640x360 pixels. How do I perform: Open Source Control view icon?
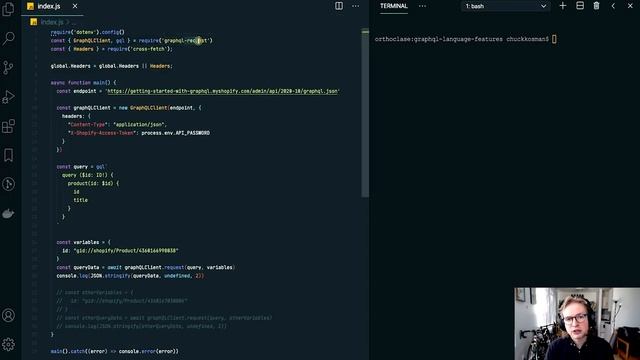tap(8, 67)
